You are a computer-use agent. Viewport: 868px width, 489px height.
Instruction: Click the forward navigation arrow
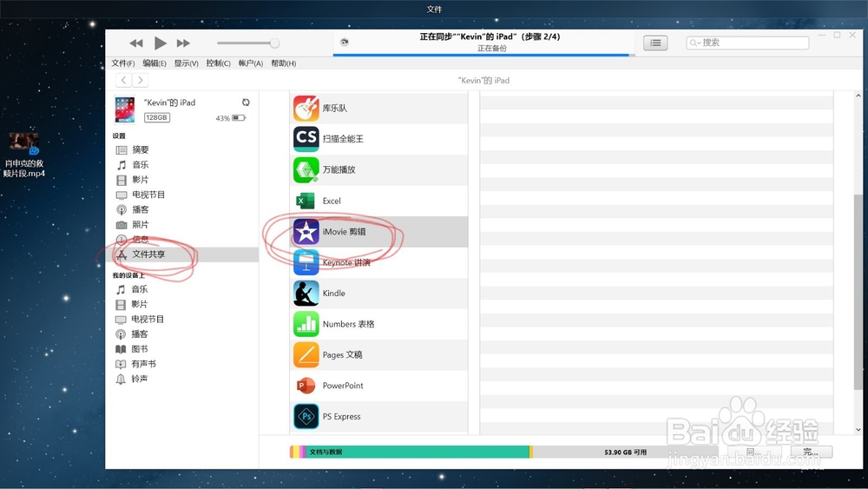(140, 80)
